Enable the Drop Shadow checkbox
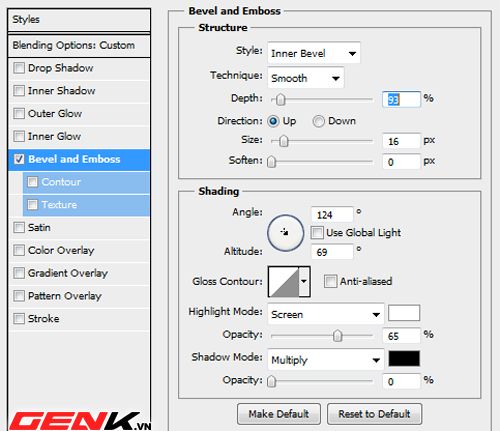500x431 pixels. (19, 68)
